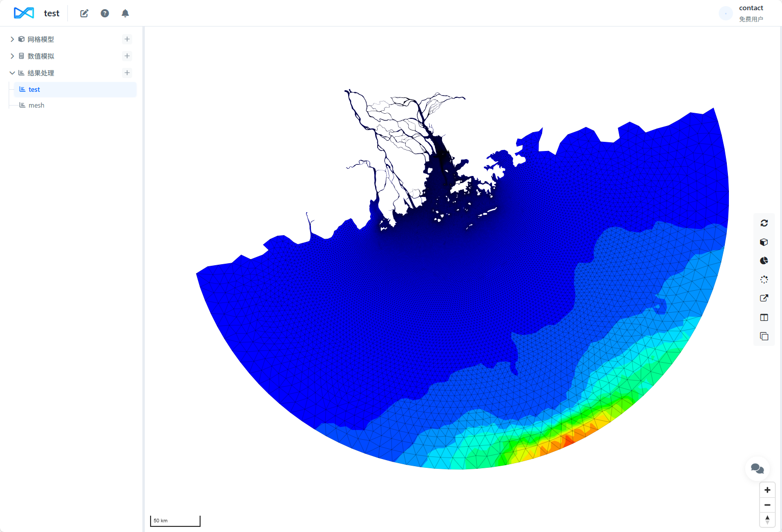782x532 pixels.
Task: Click the external link export icon
Action: click(x=764, y=298)
